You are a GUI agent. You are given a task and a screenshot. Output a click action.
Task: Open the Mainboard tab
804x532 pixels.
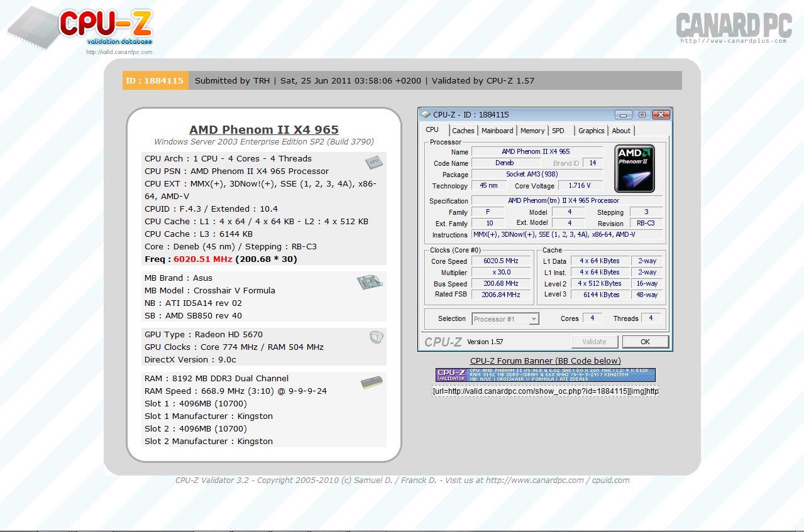pos(497,131)
